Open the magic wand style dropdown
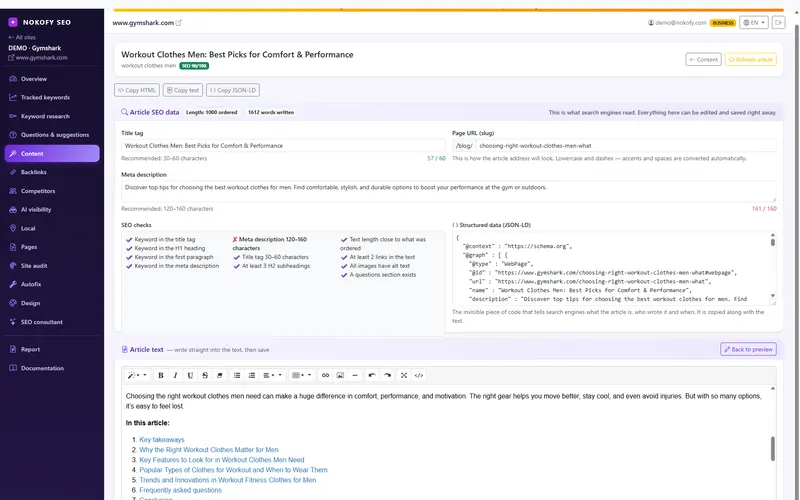Viewport: 800px width, 500px height. tap(137, 375)
